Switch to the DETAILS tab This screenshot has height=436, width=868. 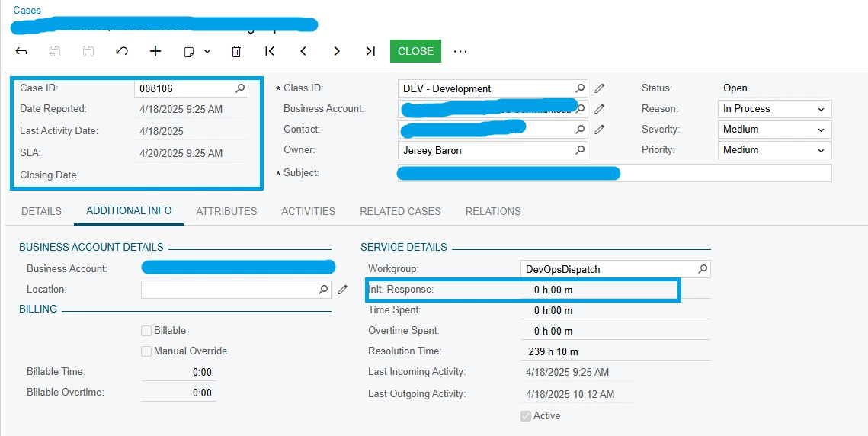click(x=41, y=211)
